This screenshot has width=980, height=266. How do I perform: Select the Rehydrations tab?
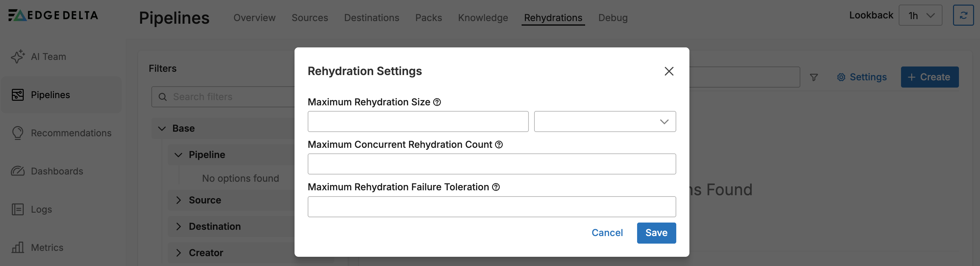(553, 17)
